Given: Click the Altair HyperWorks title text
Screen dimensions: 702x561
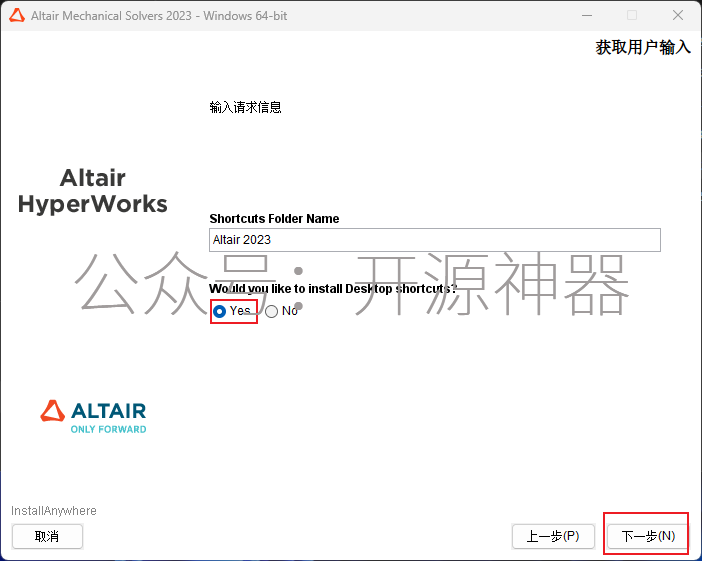Looking at the screenshot, I should tap(93, 191).
